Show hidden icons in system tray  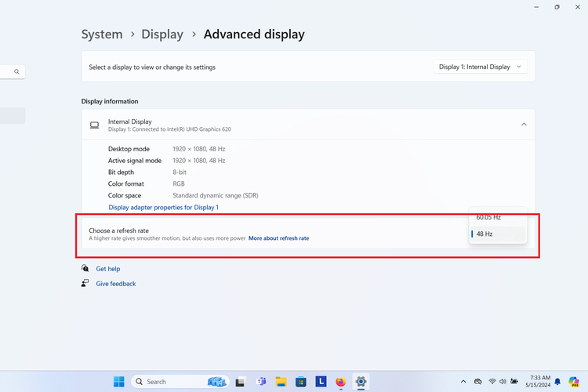coord(465,382)
